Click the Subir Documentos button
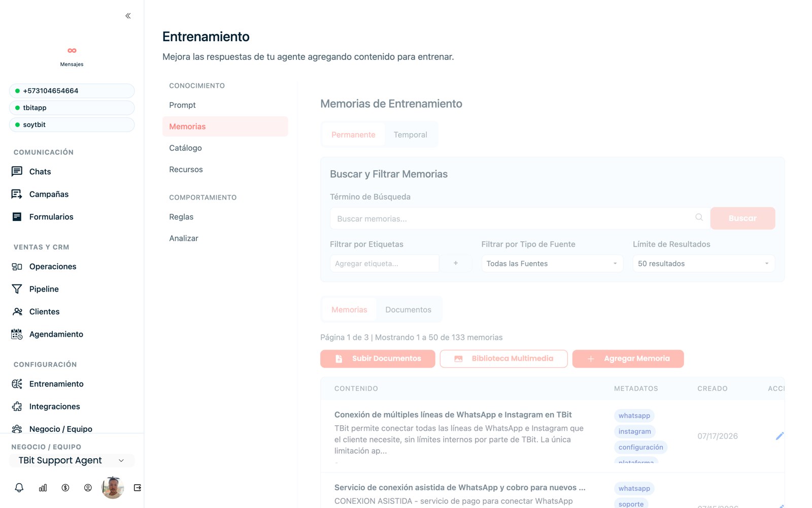The height and width of the screenshot is (508, 812). (378, 359)
